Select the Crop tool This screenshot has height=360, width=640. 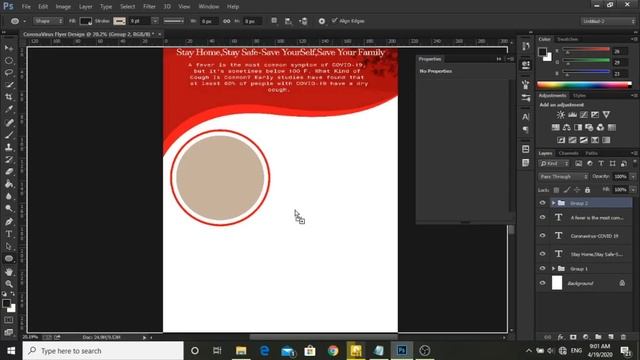(x=9, y=97)
